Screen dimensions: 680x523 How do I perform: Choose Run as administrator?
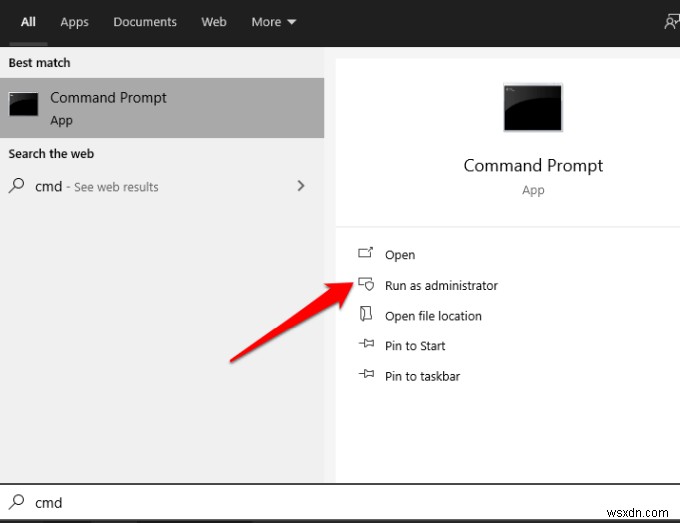click(441, 286)
